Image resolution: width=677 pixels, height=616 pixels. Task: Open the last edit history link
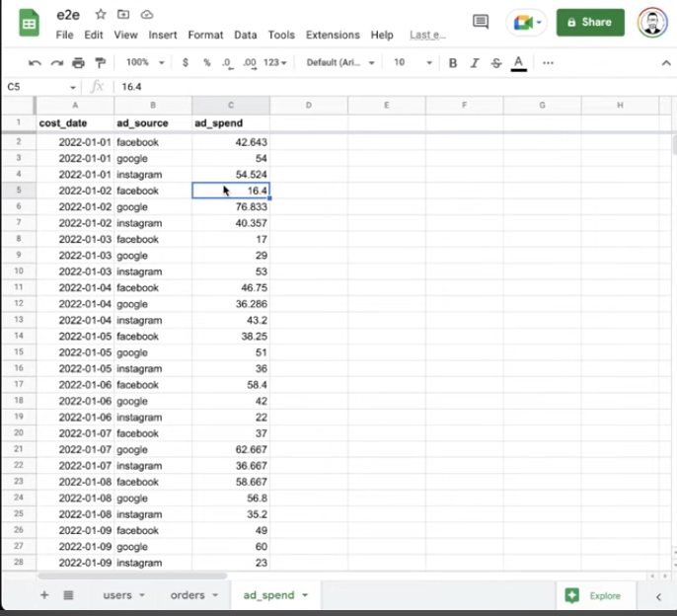[x=427, y=35]
